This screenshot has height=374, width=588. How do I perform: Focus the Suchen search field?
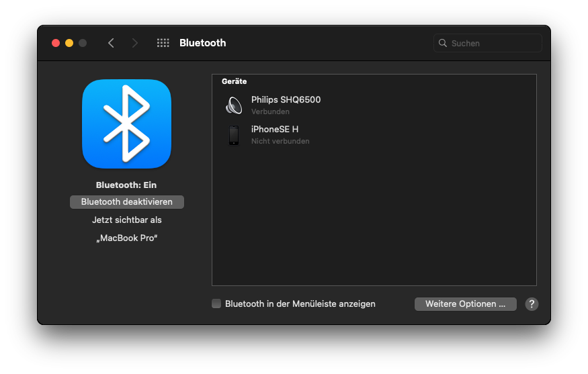[487, 43]
